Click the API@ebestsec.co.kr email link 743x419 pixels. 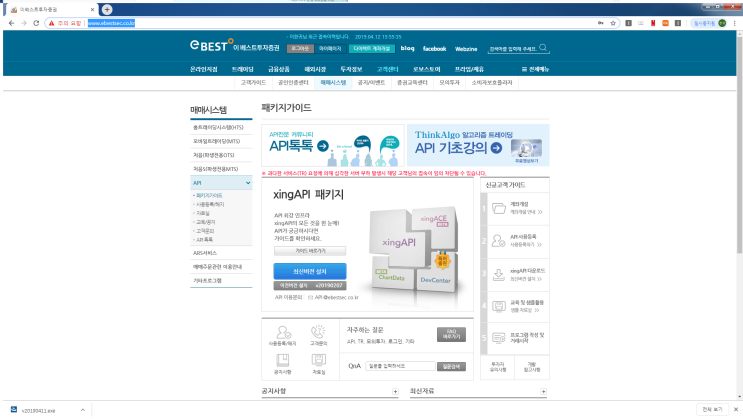336,298
